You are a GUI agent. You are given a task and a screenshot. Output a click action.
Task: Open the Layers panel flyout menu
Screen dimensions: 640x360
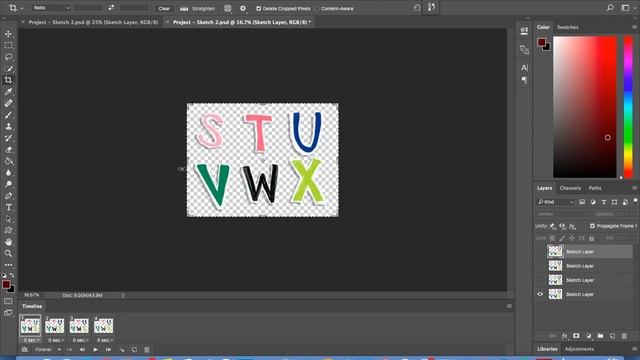634,188
